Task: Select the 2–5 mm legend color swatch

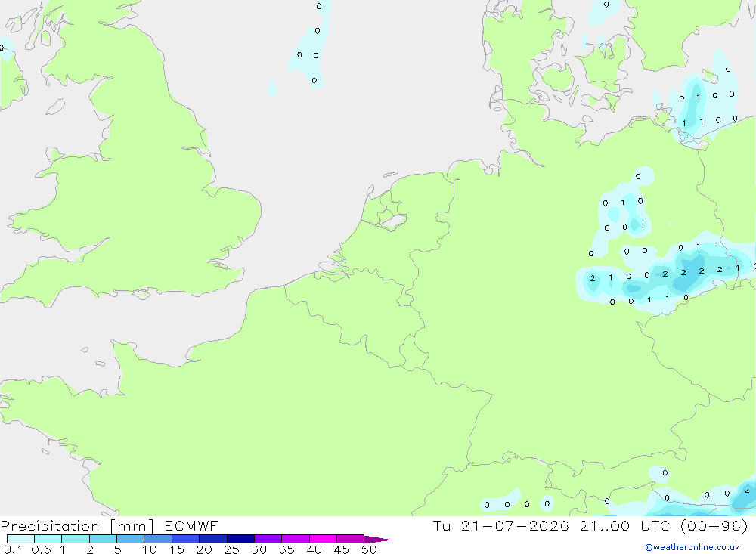Action: [103, 539]
